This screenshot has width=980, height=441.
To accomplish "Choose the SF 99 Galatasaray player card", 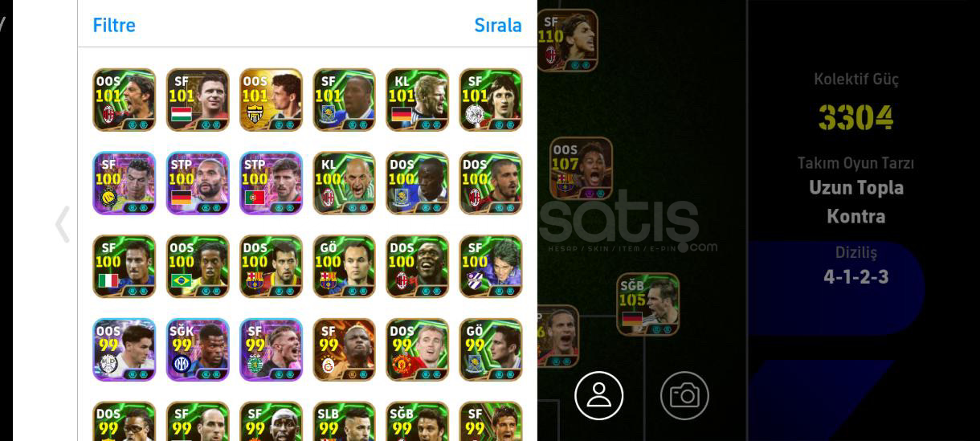I will [x=344, y=350].
